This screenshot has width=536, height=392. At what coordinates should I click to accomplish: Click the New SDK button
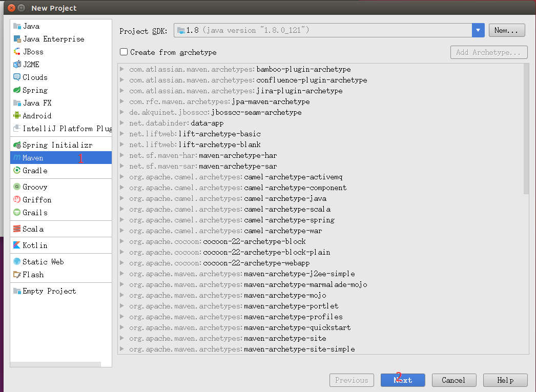pos(506,30)
